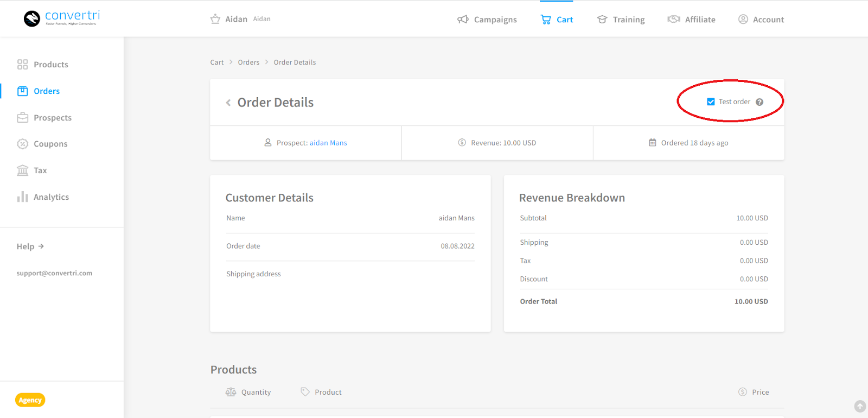
Task: Click the Agency plan badge
Action: coord(30,400)
